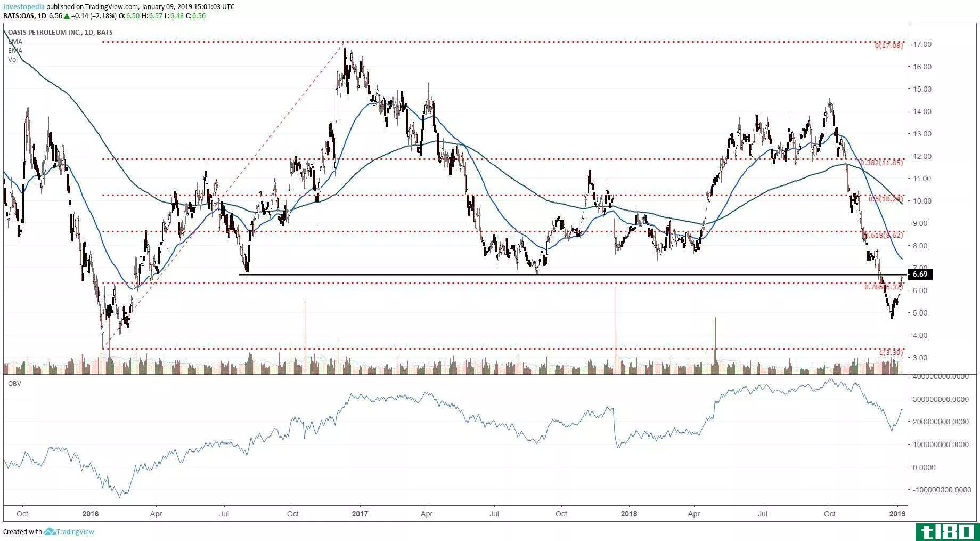The image size is (980, 541).
Task: Click the first EMA indicator label
Action: tap(14, 42)
